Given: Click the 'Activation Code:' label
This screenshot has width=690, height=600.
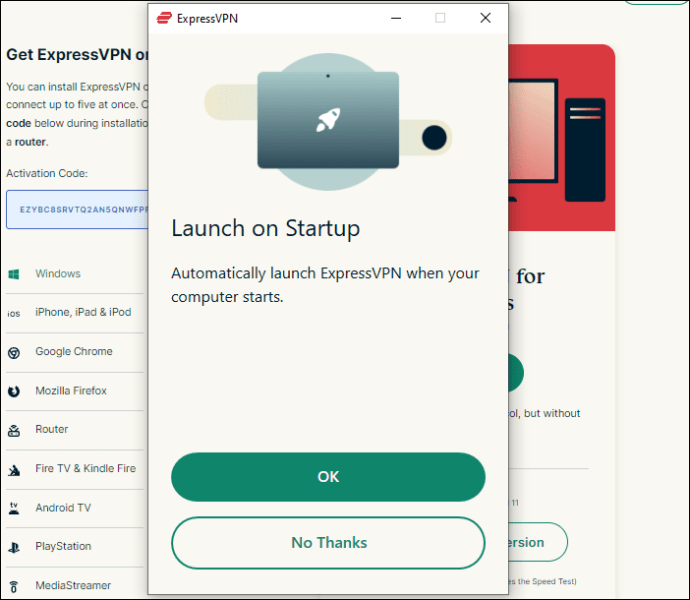Looking at the screenshot, I should click(47, 173).
